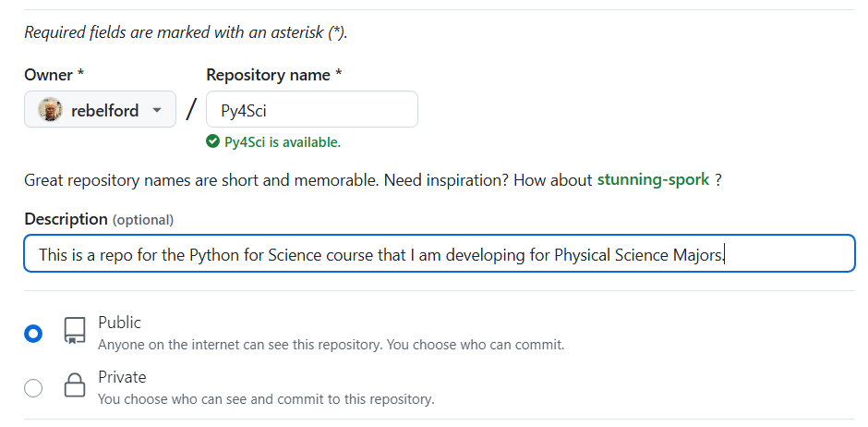The height and width of the screenshot is (427, 868).
Task: Click the green availability checkmark icon
Action: pos(212,141)
